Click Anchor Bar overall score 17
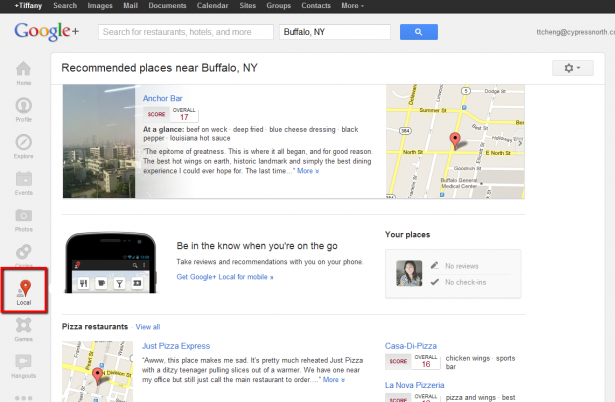The width and height of the screenshot is (615, 402). 184,114
